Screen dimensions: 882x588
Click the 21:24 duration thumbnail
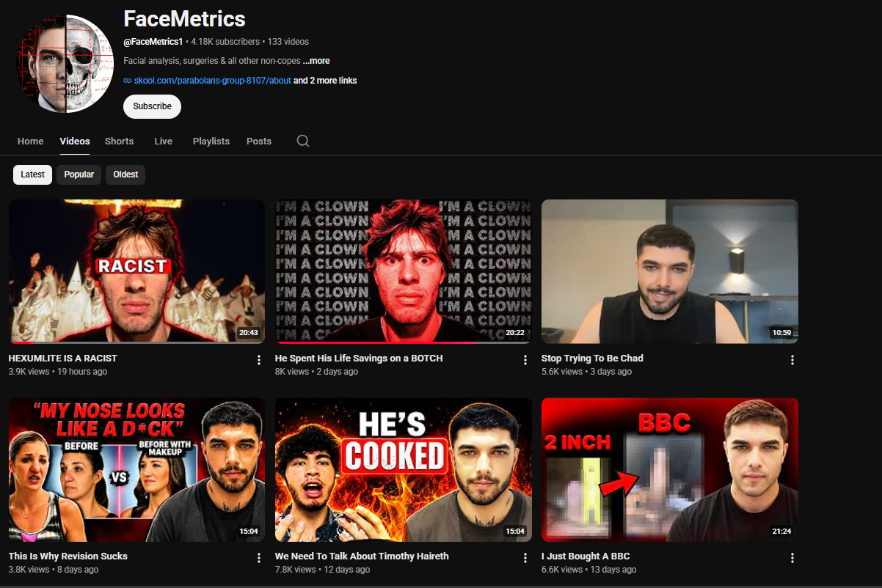pos(670,470)
